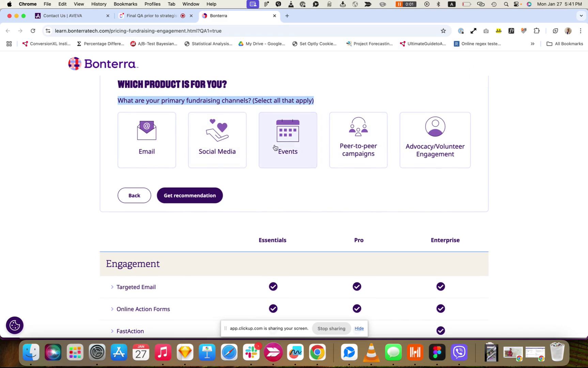Viewport: 588px width, 368px height.
Task: Open the Bookmarks menu
Action: click(x=125, y=4)
